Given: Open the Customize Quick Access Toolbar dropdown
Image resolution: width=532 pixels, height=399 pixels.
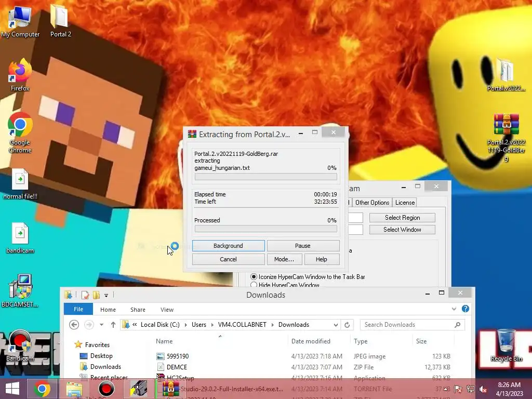Looking at the screenshot, I should click(x=106, y=295).
